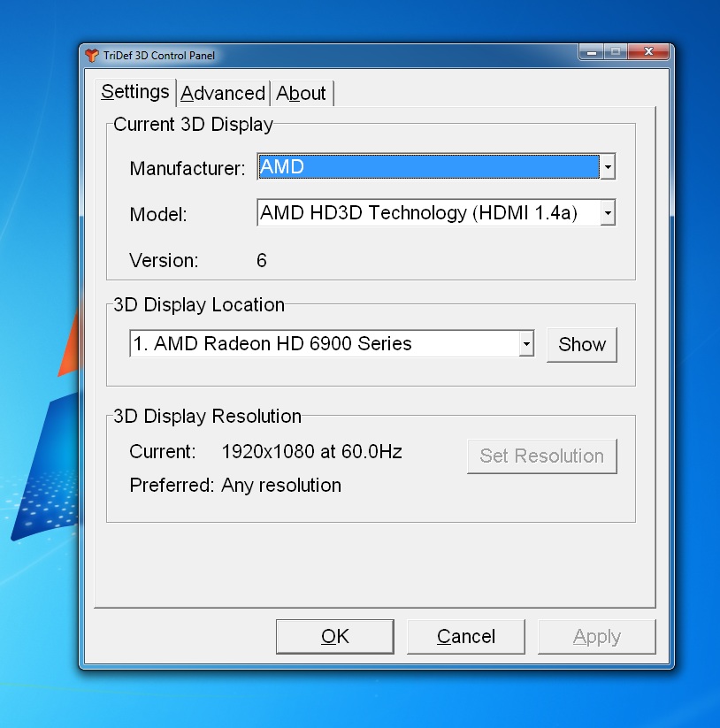Screen dimensions: 720x728
Task: Click the 3D Display Location group label
Action: coord(199,305)
